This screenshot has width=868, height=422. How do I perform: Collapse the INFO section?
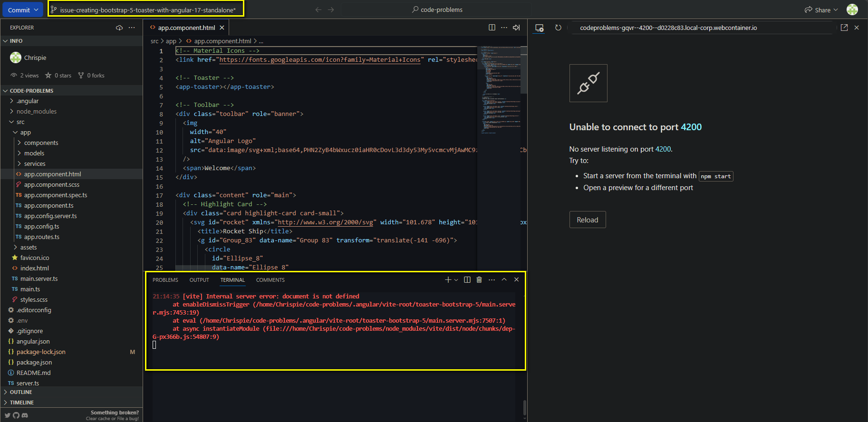(x=71, y=41)
